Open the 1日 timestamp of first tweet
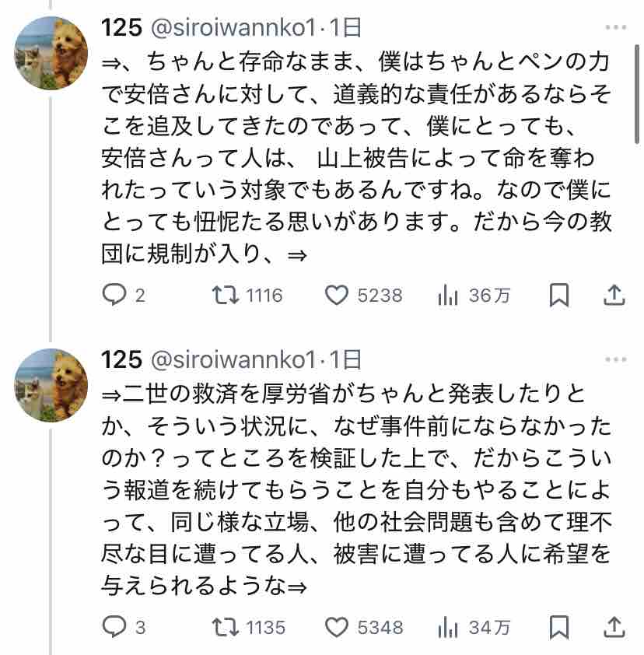644x655 pixels. (x=345, y=29)
